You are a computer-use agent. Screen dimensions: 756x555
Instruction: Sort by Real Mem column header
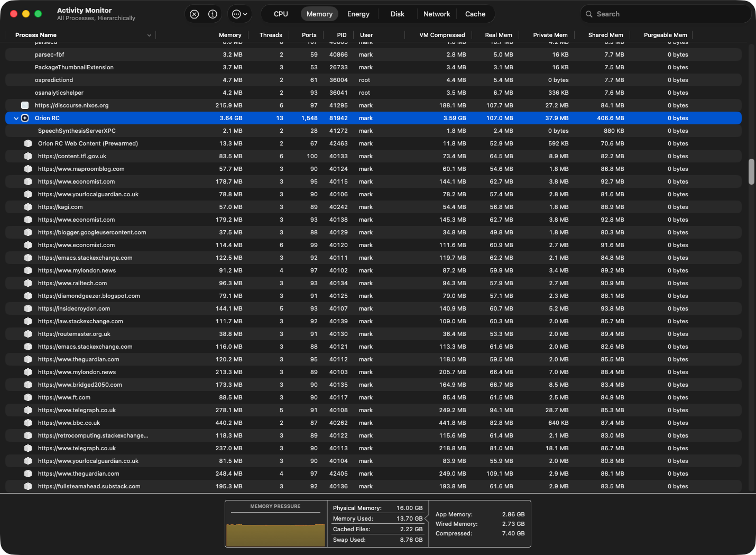click(x=499, y=35)
